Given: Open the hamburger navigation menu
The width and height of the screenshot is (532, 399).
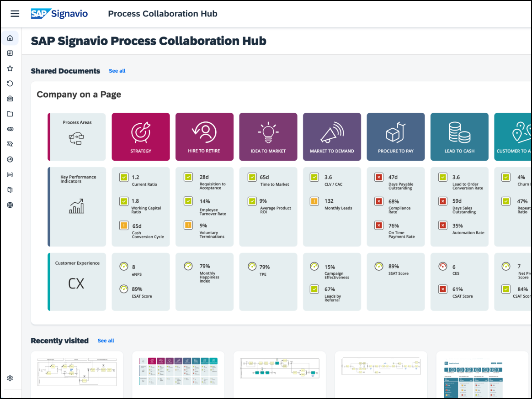Looking at the screenshot, I should pos(15,14).
